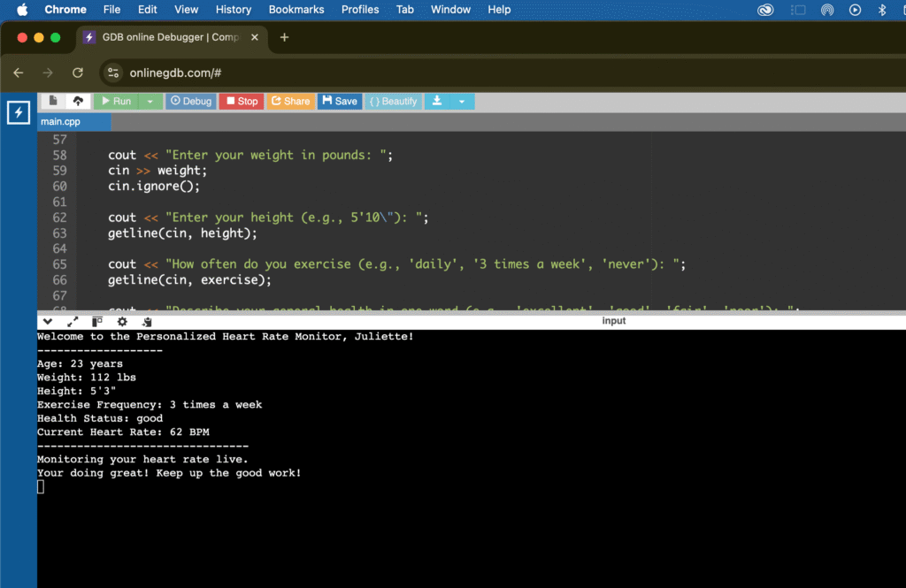Viewport: 906px width, 588px height.
Task: Open the Run button's dropdown arrow
Action: pyautogui.click(x=149, y=101)
